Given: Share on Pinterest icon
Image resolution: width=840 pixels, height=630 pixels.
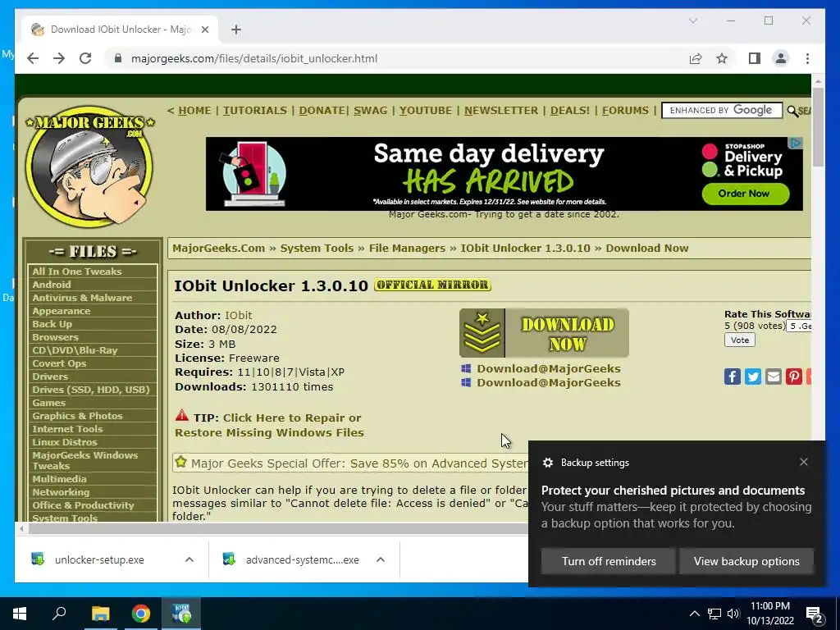Looking at the screenshot, I should 793,377.
